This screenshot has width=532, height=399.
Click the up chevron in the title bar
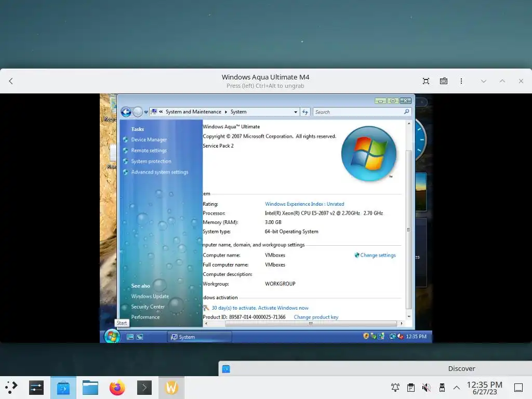pyautogui.click(x=502, y=81)
